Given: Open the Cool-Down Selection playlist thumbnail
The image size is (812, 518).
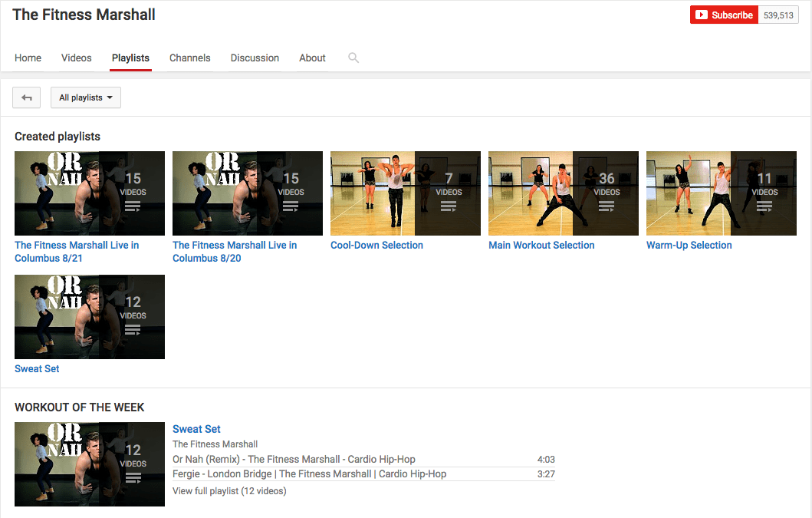Looking at the screenshot, I should coord(405,193).
